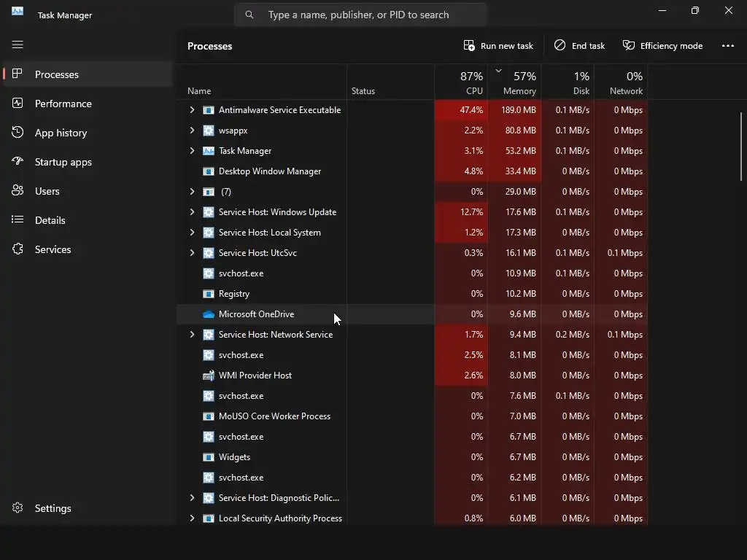This screenshot has width=747, height=560.
Task: Expand the unnamed (7) process group
Action: tap(192, 192)
